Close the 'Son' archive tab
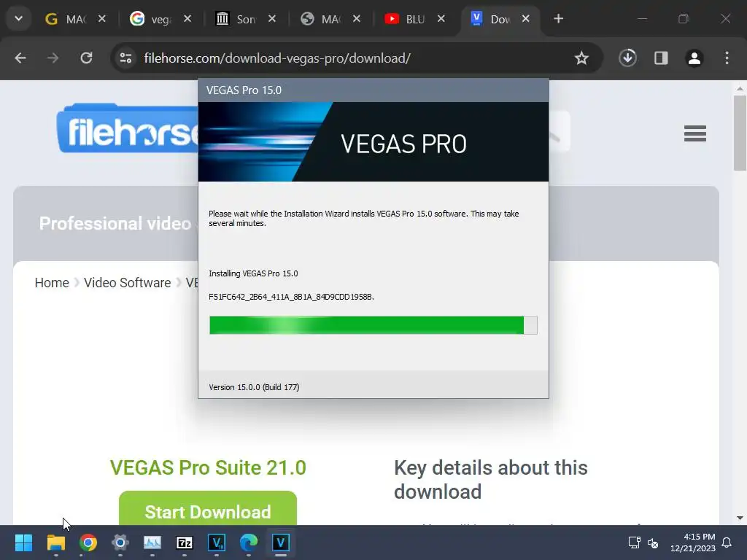The image size is (747, 560). pos(272,19)
